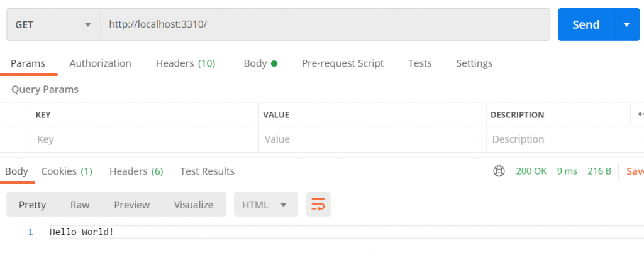Open the request Headers (10) tab
Screen dimensions: 644x280
185,63
